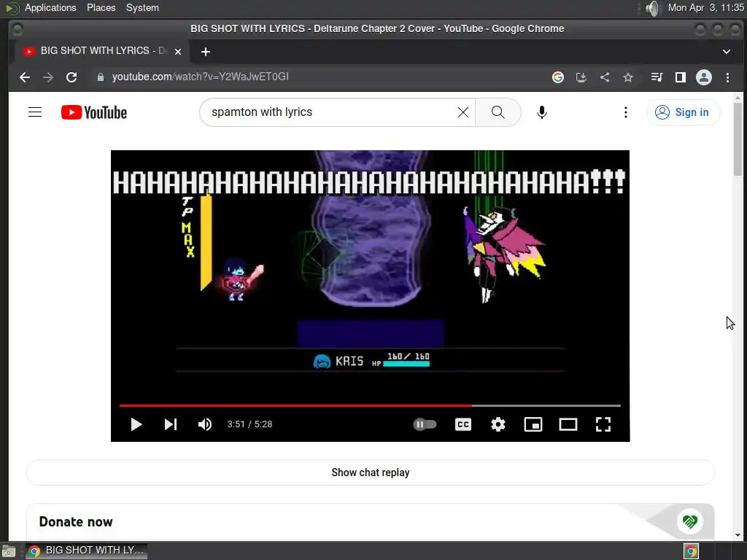Click the BIG SHOT WITH LY... taskbar button

click(87, 551)
